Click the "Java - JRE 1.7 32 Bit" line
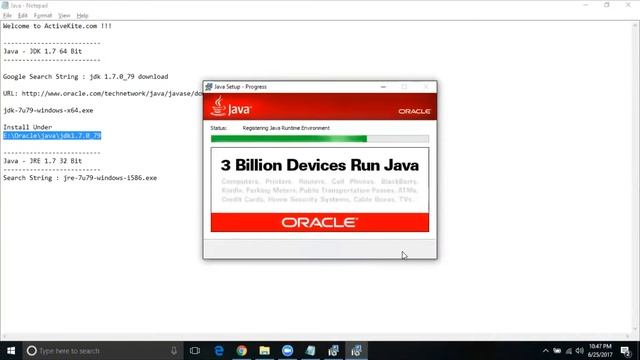Viewport: 640px width, 360px height. 42,161
